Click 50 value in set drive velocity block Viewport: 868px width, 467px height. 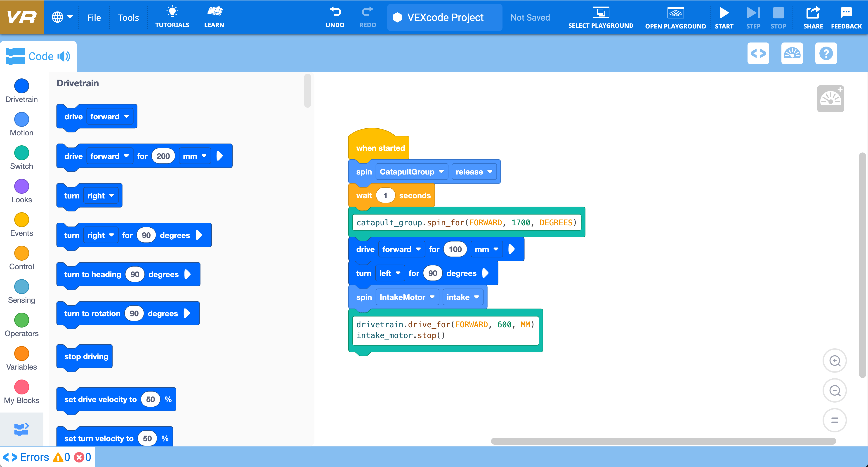(150, 399)
